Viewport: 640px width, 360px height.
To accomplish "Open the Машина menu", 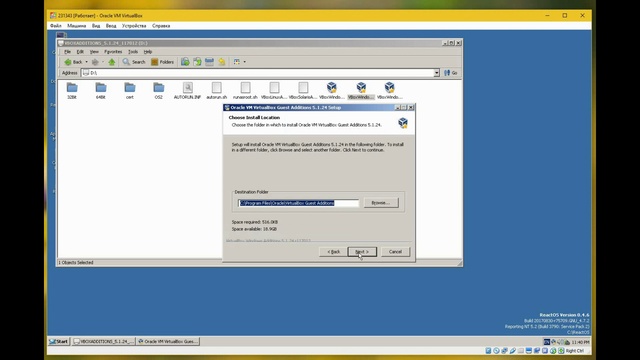I will coord(76,26).
